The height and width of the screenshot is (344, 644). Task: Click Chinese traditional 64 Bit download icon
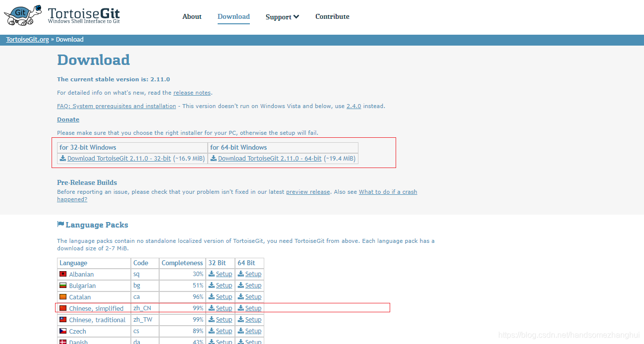(241, 320)
